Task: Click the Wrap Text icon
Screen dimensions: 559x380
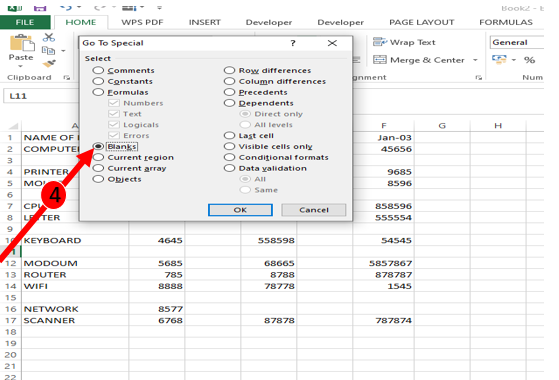Action: [380, 42]
